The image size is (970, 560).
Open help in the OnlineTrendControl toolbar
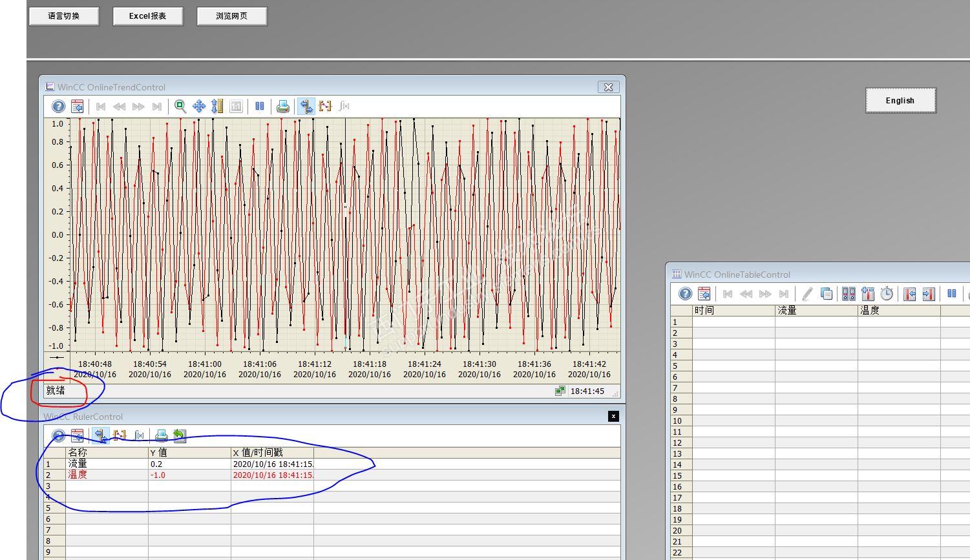[58, 107]
